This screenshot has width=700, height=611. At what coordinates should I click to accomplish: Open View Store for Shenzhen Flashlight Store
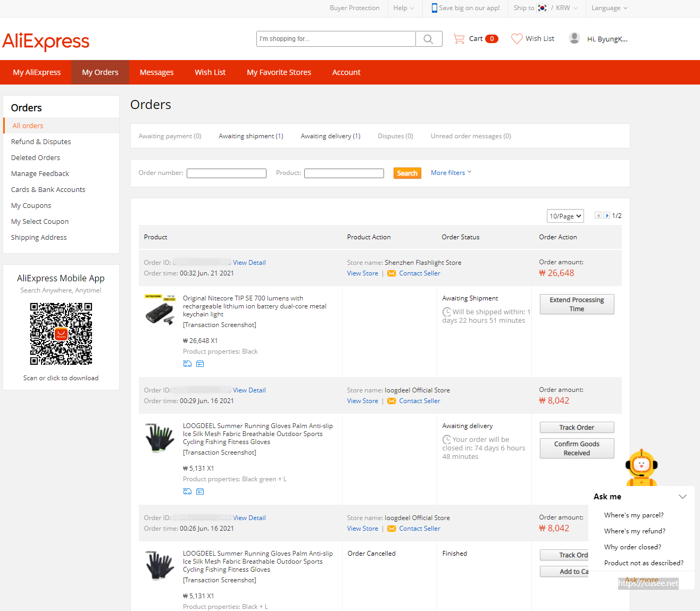coord(362,273)
